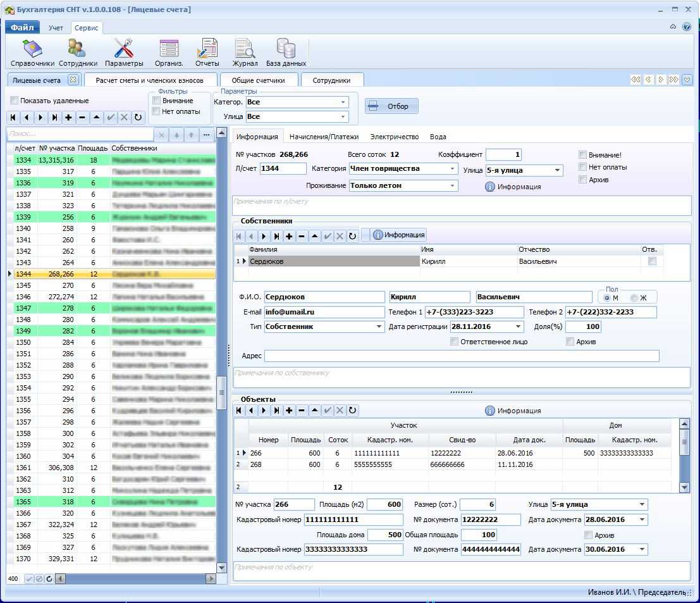Go to next owner in Собственники toolbar
700x603 pixels.
(264, 236)
